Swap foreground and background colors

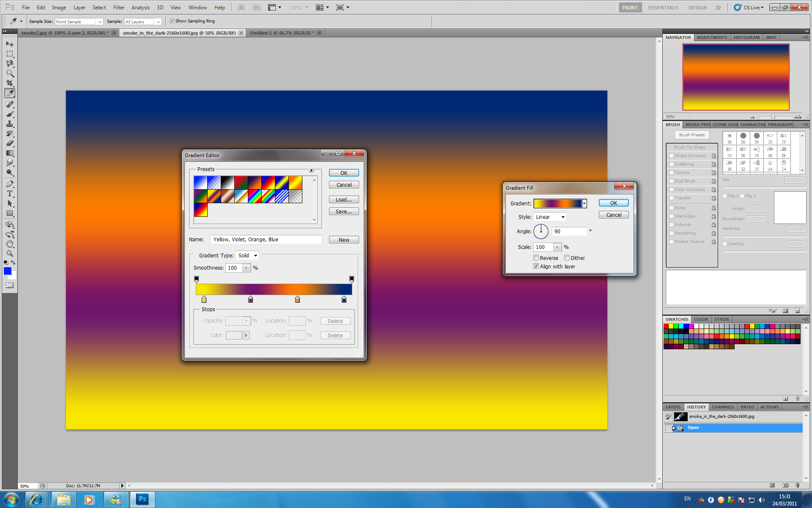[13, 262]
